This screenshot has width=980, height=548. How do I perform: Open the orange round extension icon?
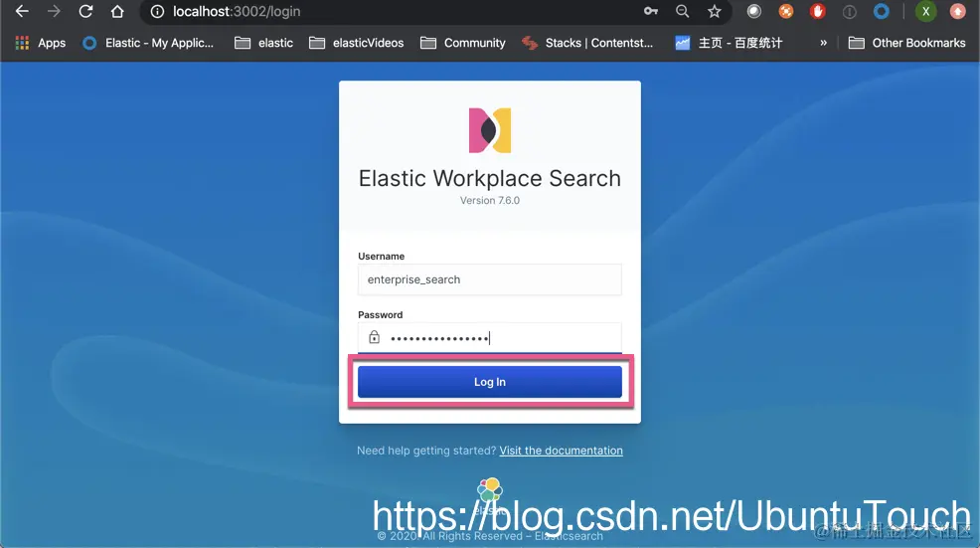pyautogui.click(x=785, y=11)
